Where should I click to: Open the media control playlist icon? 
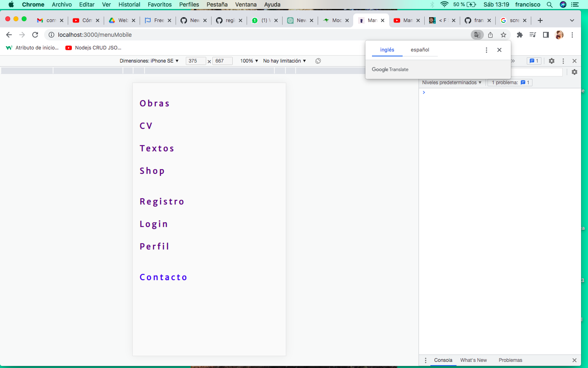(x=532, y=35)
